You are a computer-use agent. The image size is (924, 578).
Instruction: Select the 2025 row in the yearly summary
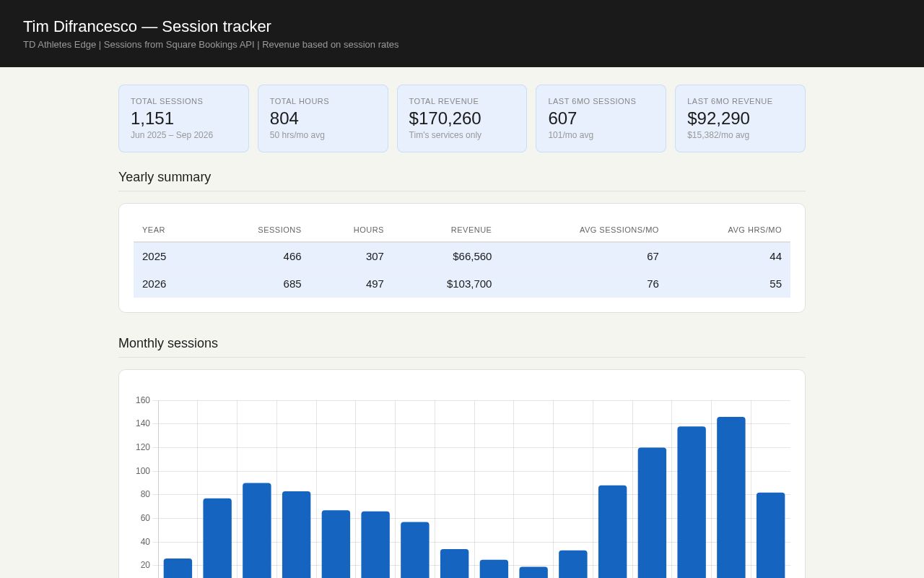click(x=462, y=256)
